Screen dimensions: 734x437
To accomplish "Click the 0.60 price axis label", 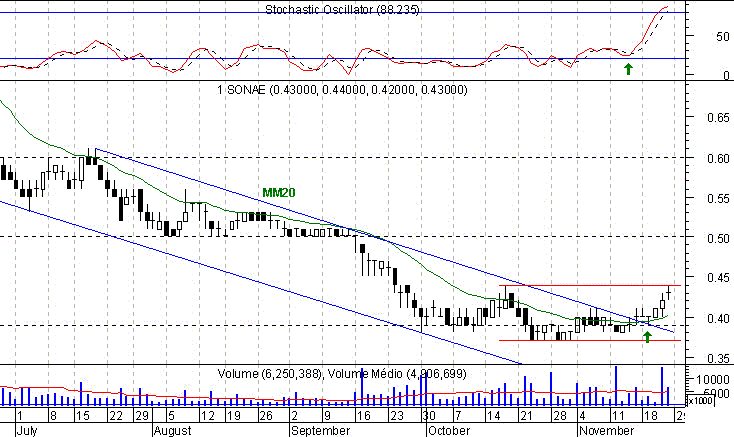I will point(718,158).
